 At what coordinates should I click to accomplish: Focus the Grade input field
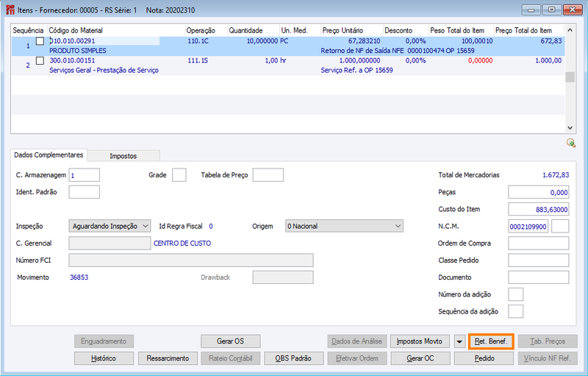[x=179, y=175]
